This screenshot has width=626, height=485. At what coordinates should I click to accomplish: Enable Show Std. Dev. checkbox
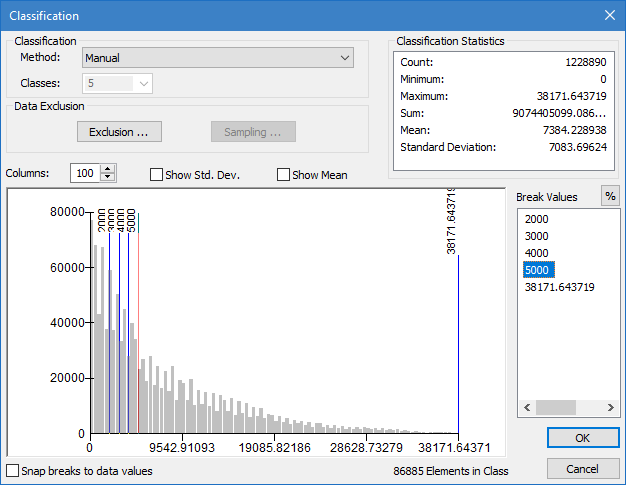pyautogui.click(x=156, y=175)
